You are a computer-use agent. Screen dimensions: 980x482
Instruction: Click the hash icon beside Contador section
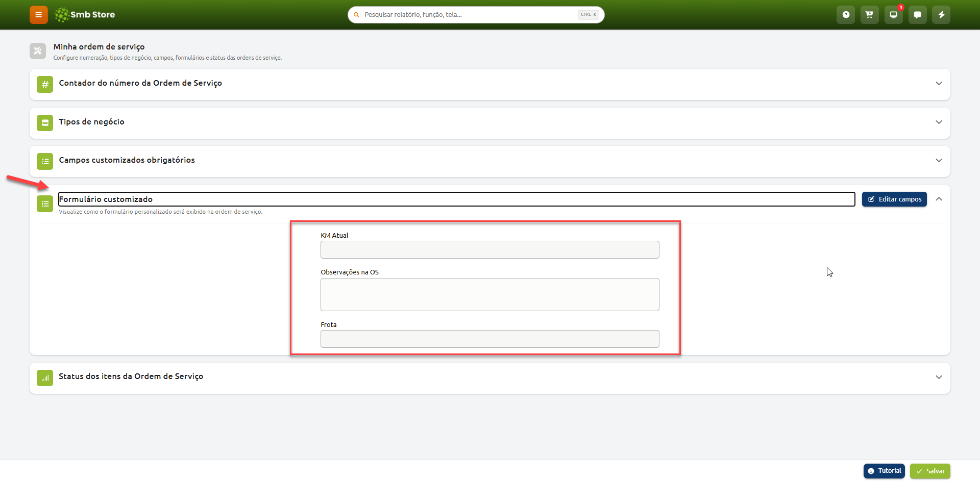[x=45, y=84]
